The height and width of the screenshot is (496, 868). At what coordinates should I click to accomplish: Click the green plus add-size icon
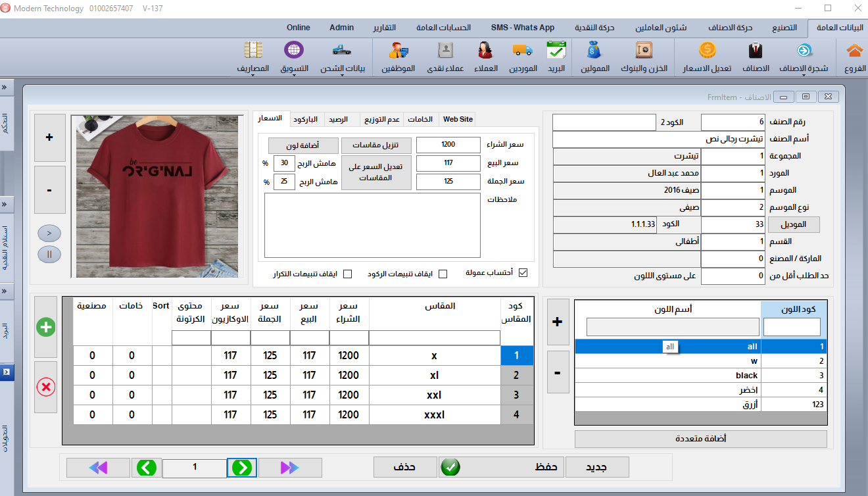[45, 327]
